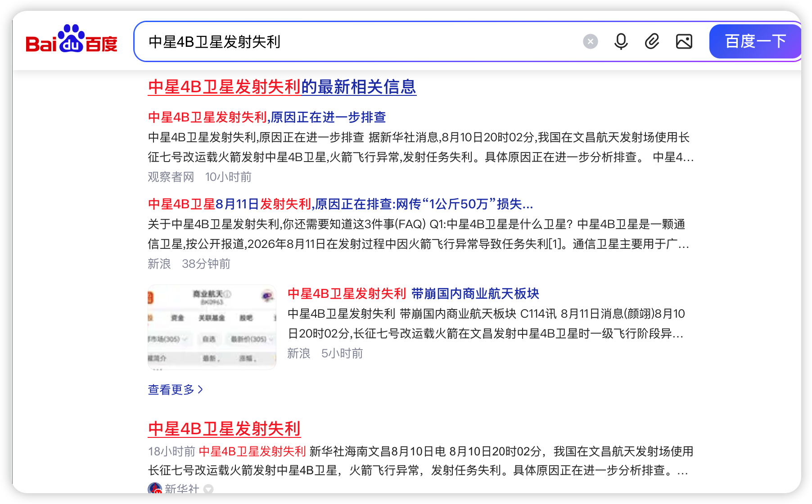Open the 新华社 source avatar icon
Viewport: 812px width, 504px height.
155,489
